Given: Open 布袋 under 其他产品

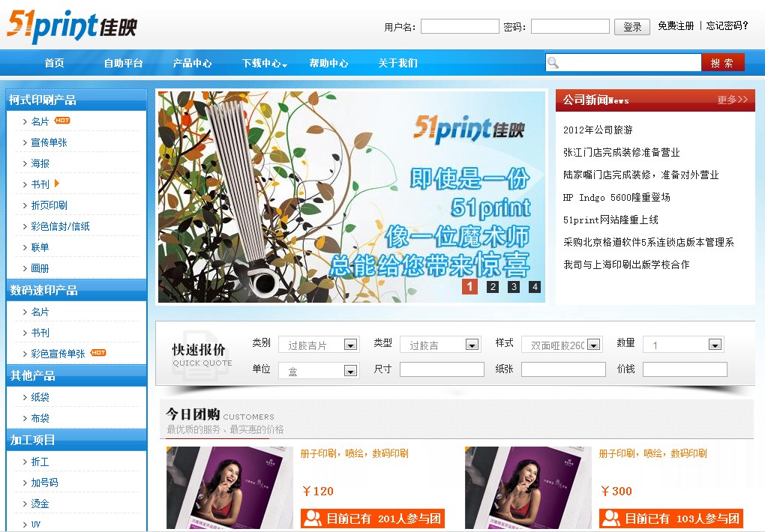Looking at the screenshot, I should pos(40,418).
